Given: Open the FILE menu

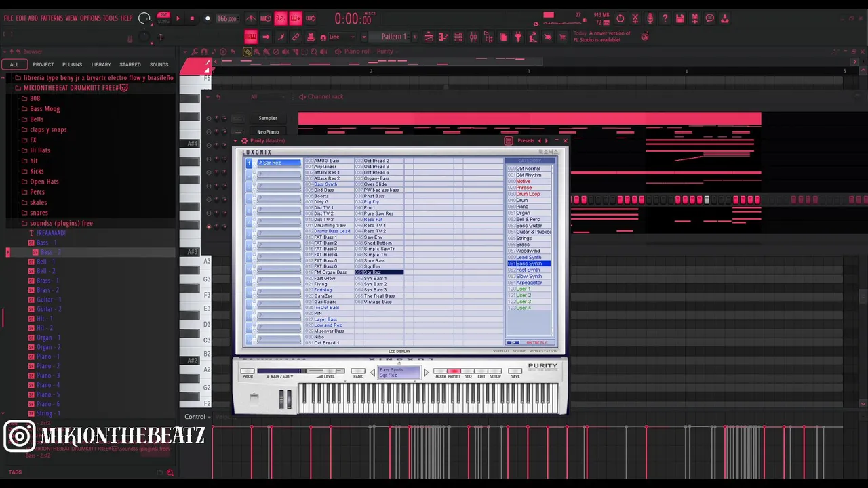Looking at the screenshot, I should (8, 18).
